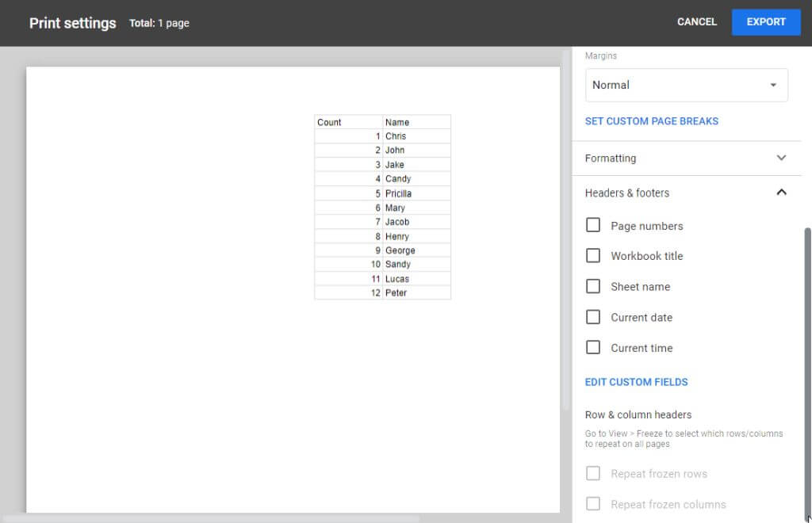Click the preview horizontal scrollbar
Viewport: 812px width, 523px height.
(x=210, y=519)
